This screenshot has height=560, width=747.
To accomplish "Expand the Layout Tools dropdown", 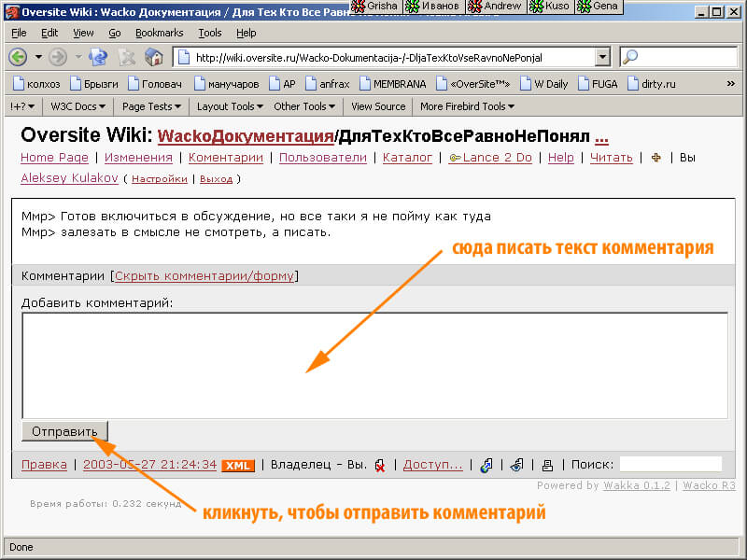I will [230, 106].
